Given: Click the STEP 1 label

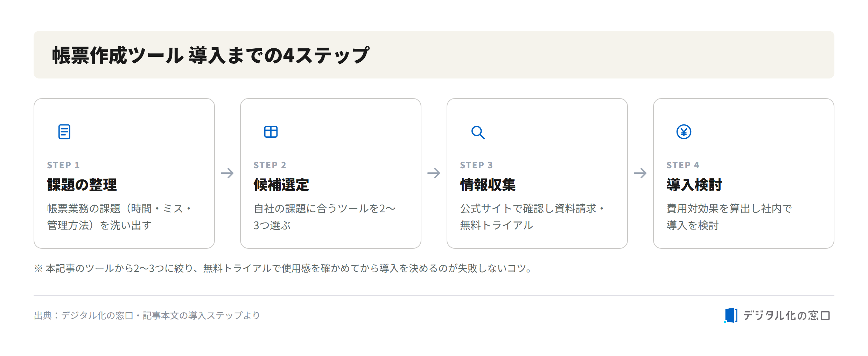Looking at the screenshot, I should (x=63, y=165).
